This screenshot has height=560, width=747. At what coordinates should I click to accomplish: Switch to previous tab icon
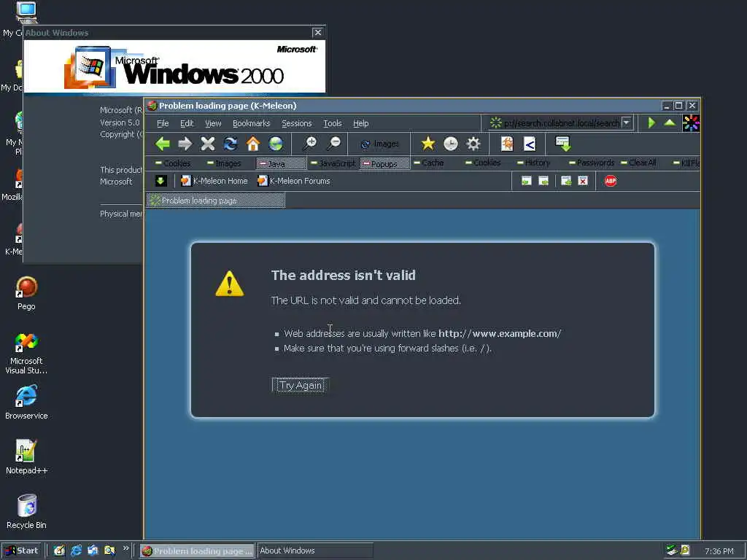point(526,181)
